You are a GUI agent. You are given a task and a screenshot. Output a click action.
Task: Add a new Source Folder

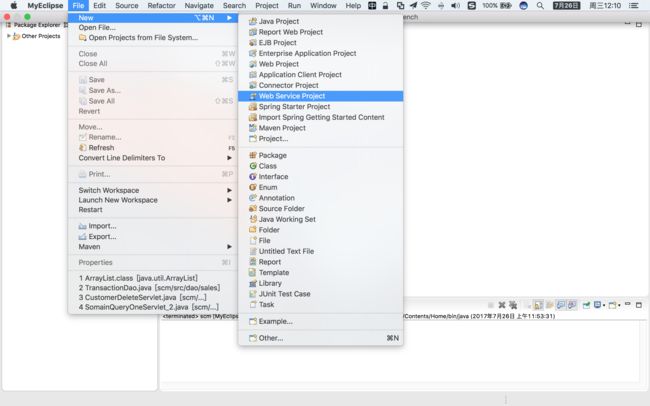tap(320, 209)
